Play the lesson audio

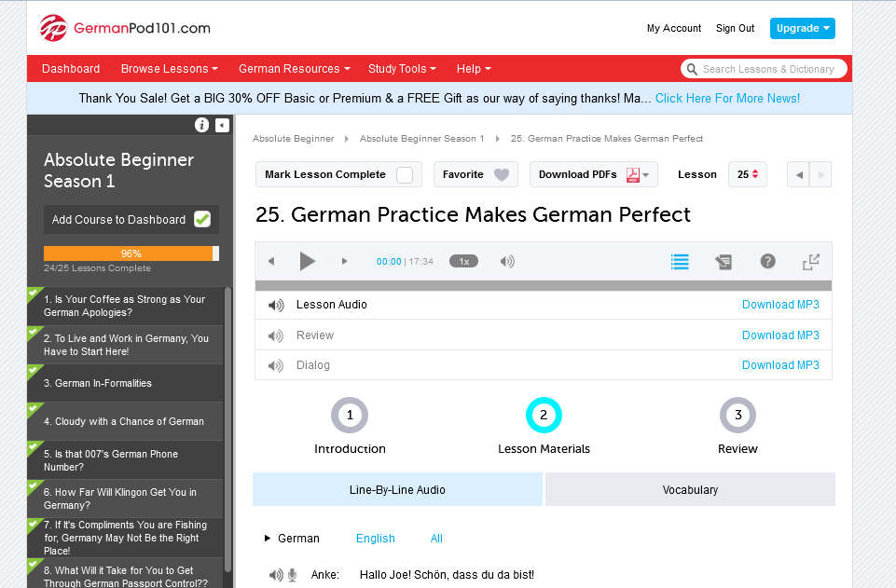click(308, 261)
